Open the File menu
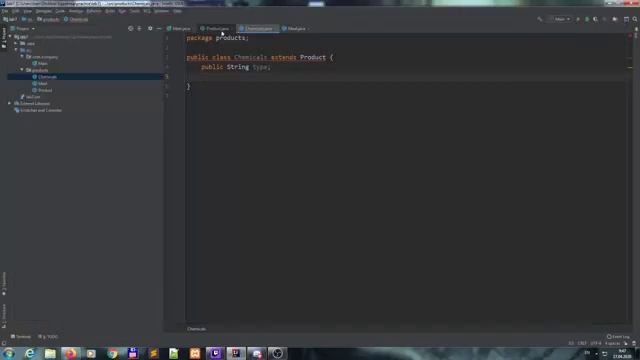Viewport: 640px width, 360px height. coord(5,11)
